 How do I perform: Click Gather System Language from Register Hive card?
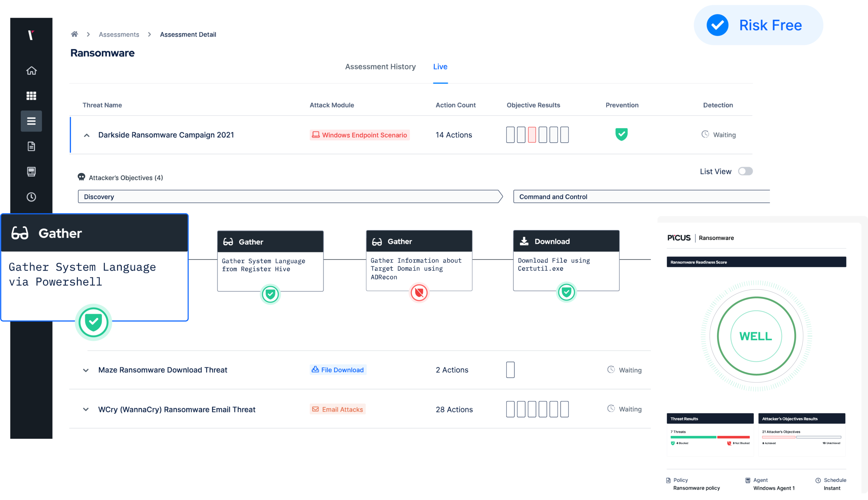pyautogui.click(x=270, y=261)
